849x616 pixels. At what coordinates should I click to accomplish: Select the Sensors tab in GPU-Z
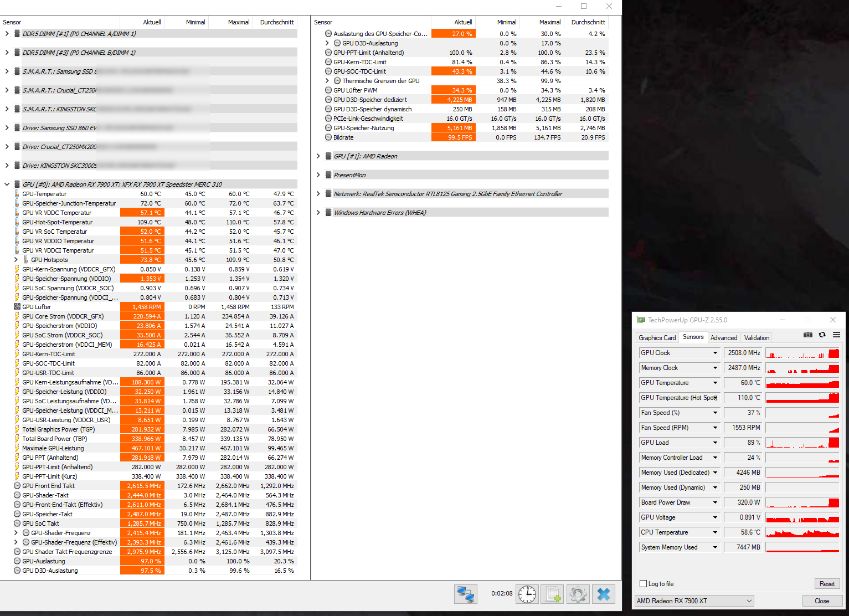pos(693,337)
